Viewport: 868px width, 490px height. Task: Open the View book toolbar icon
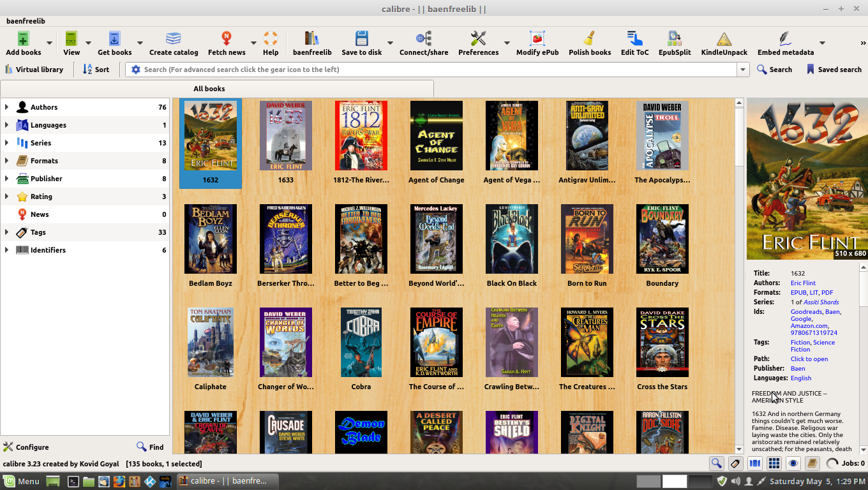(x=71, y=38)
